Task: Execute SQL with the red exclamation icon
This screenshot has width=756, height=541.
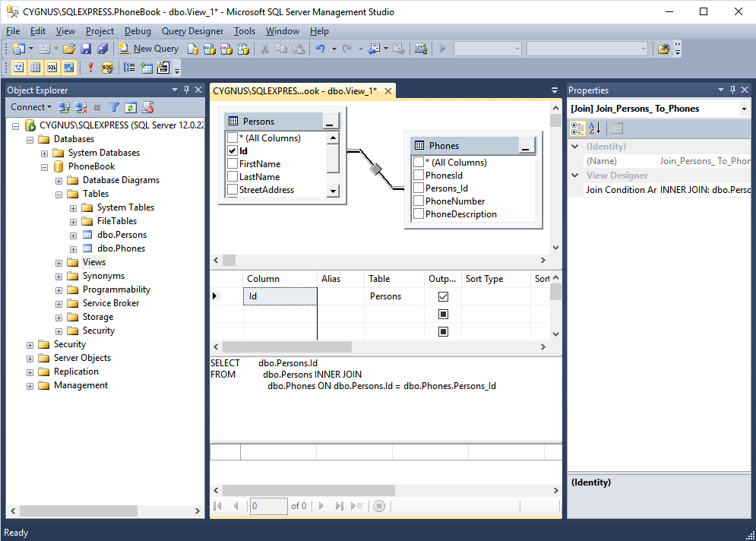Action: (x=90, y=68)
